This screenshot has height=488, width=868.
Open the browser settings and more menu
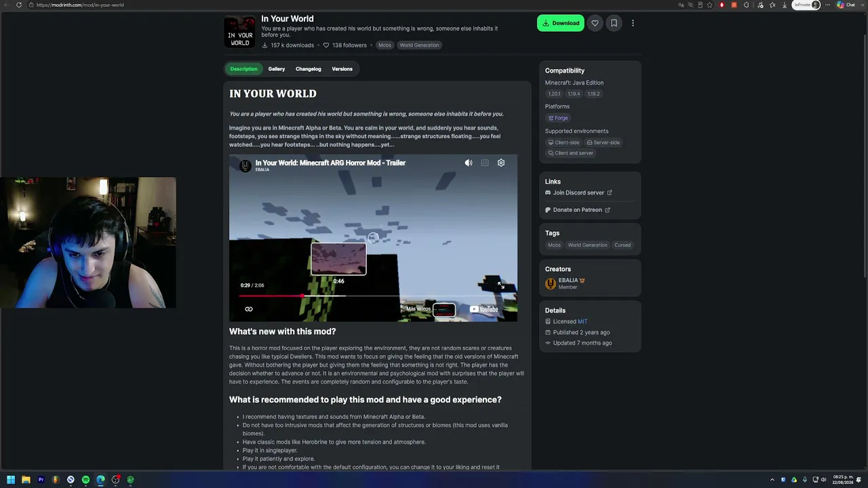click(827, 5)
